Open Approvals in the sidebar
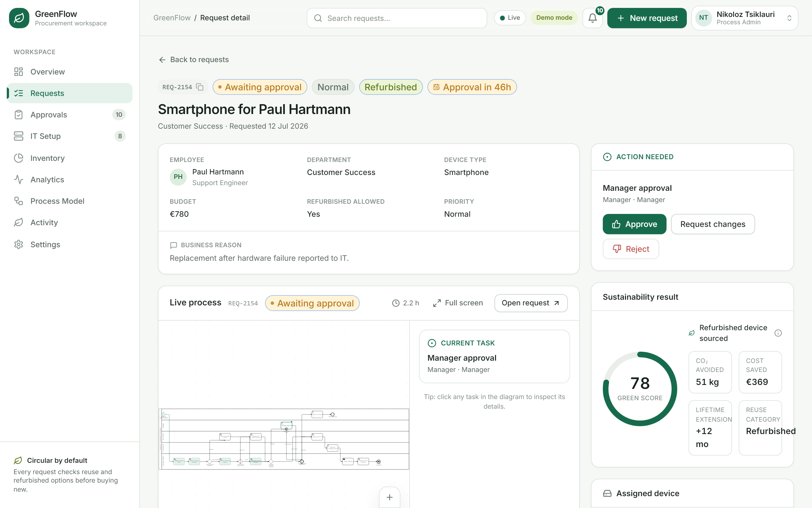Viewport: 812px width, 508px height. pos(69,115)
